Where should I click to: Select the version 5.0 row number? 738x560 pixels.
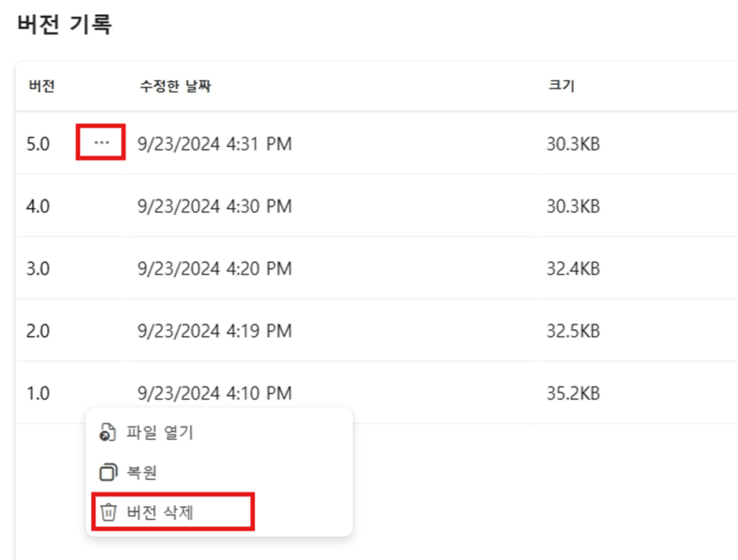(38, 144)
